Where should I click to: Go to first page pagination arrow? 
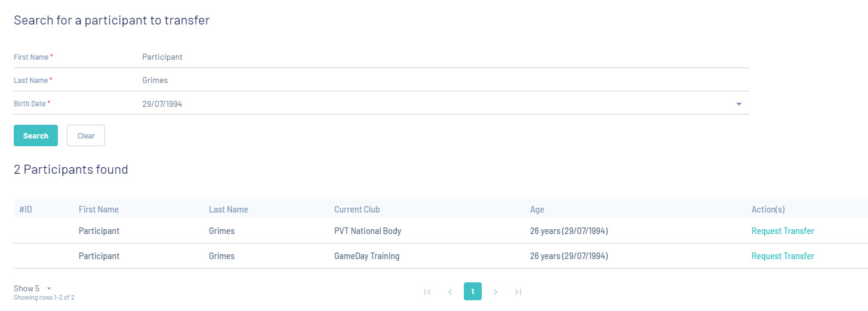click(427, 292)
